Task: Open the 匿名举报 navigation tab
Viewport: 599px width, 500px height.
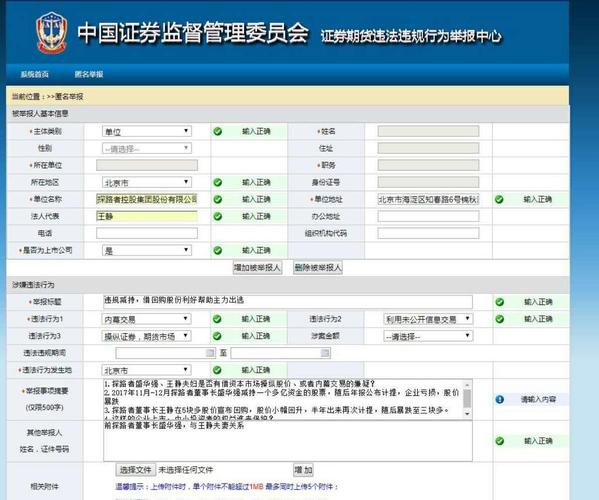Action: 89,74
